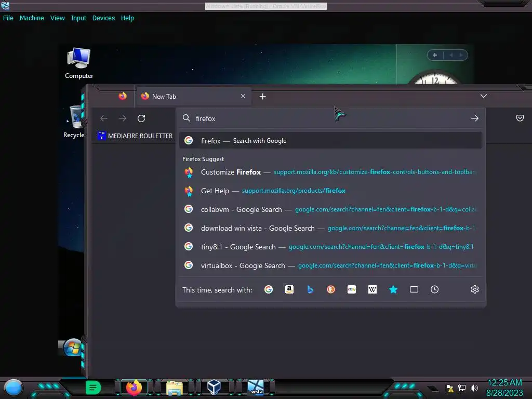
Task: Click the Firefox Suggest heading
Action: [203, 159]
